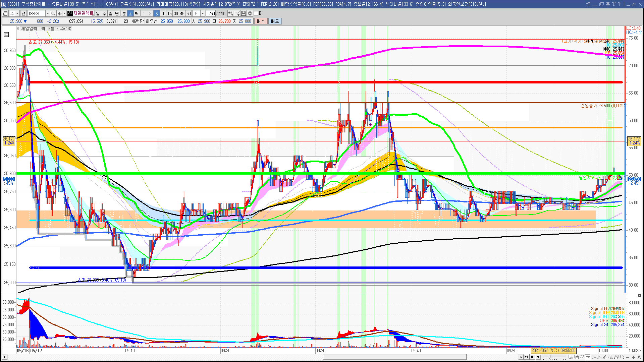
Task: Click the save chart floppy disk icon
Action: pos(244,13)
